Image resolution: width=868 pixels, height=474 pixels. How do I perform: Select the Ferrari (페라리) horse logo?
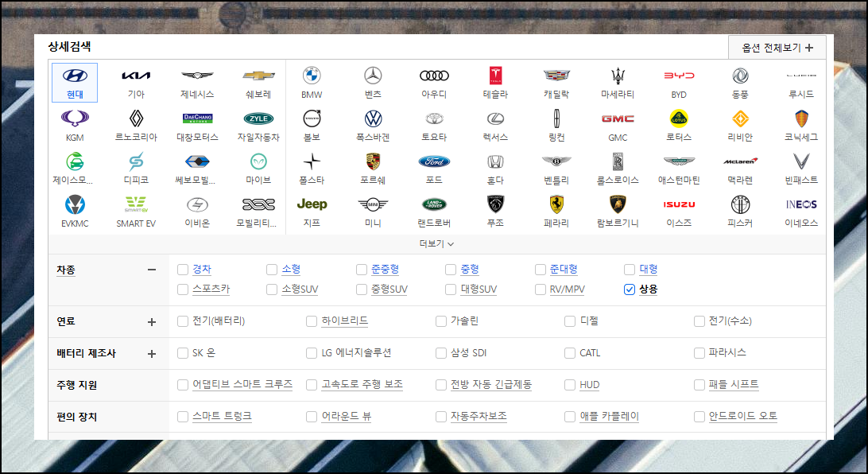pyautogui.click(x=556, y=204)
